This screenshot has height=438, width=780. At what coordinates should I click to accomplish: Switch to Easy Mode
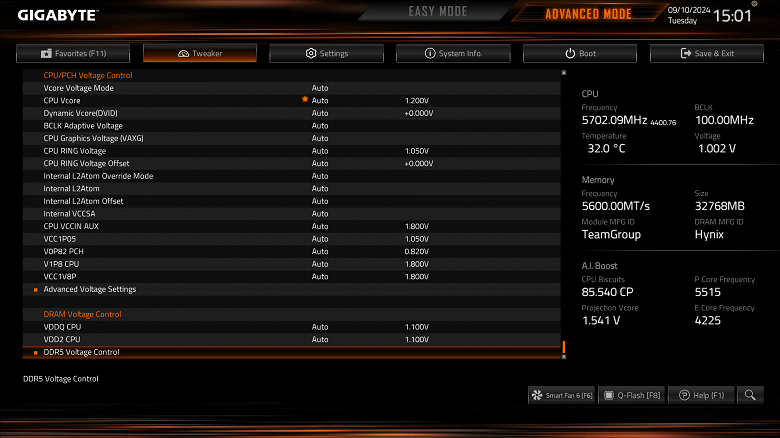tap(437, 11)
